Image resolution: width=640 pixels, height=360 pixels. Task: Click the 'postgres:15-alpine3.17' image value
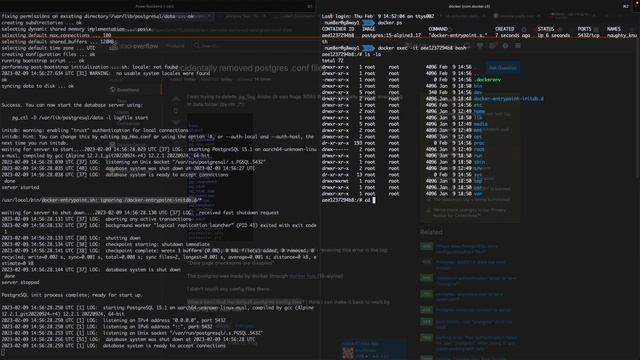pos(391,36)
